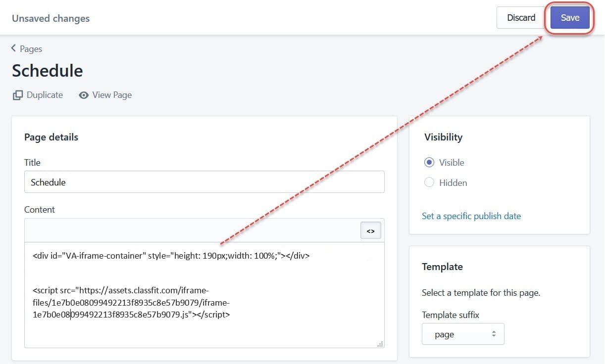
Task: Open the View Page text link
Action: pyautogui.click(x=112, y=95)
